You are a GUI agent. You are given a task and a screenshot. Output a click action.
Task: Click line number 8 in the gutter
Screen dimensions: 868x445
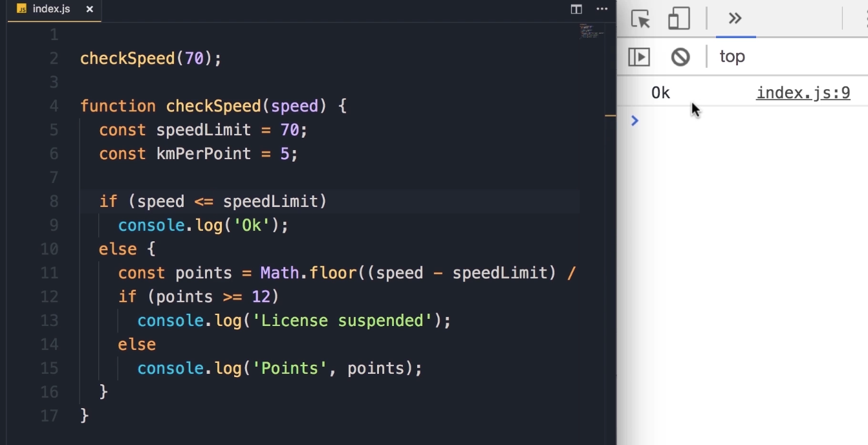[x=52, y=201]
